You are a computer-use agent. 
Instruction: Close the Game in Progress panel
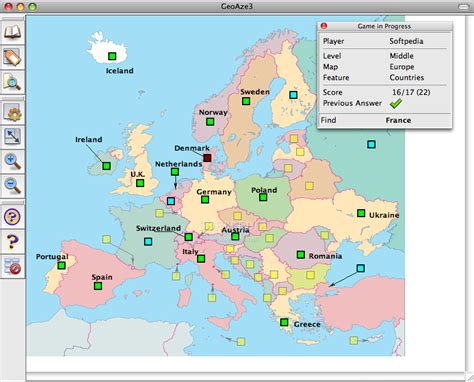click(x=324, y=26)
